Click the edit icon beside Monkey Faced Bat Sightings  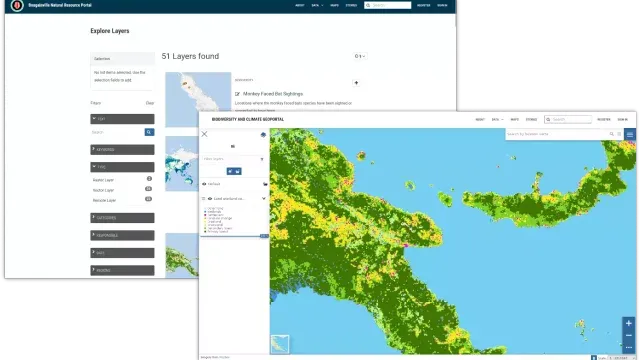(237, 94)
